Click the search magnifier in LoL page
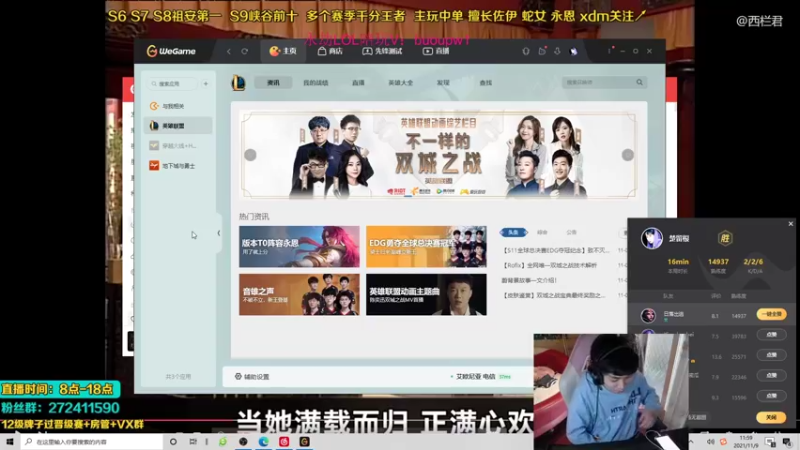The image size is (800, 450). pyautogui.click(x=639, y=82)
